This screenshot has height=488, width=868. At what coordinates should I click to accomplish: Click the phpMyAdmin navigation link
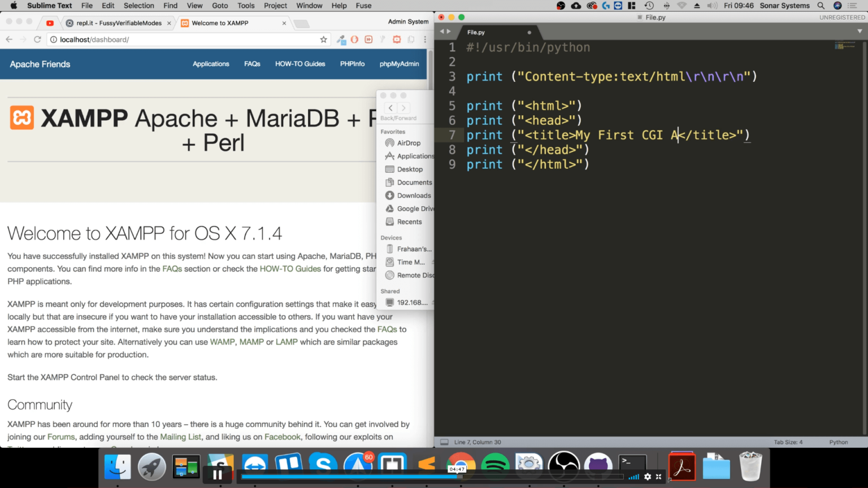[399, 64]
